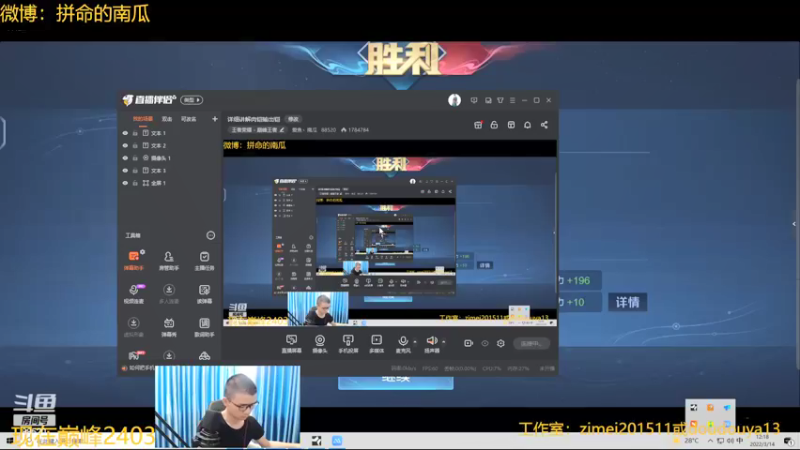Show hidden system tray icons
The width and height of the screenshot is (800, 450).
pyautogui.click(x=710, y=441)
